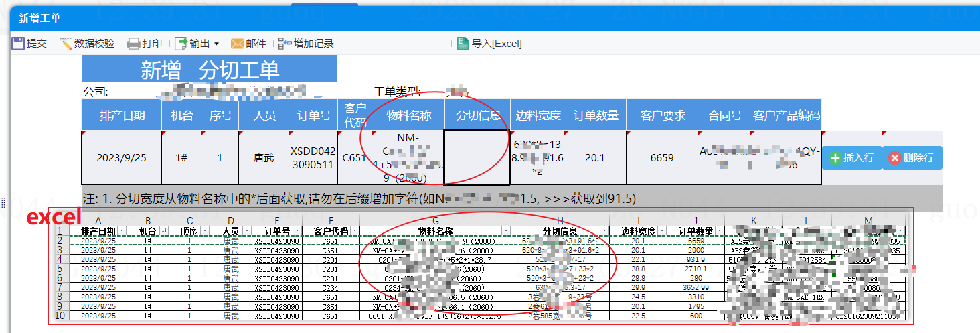
Task: Select the 排产日期 cell showing 2023/9/25 in form
Action: (122, 158)
